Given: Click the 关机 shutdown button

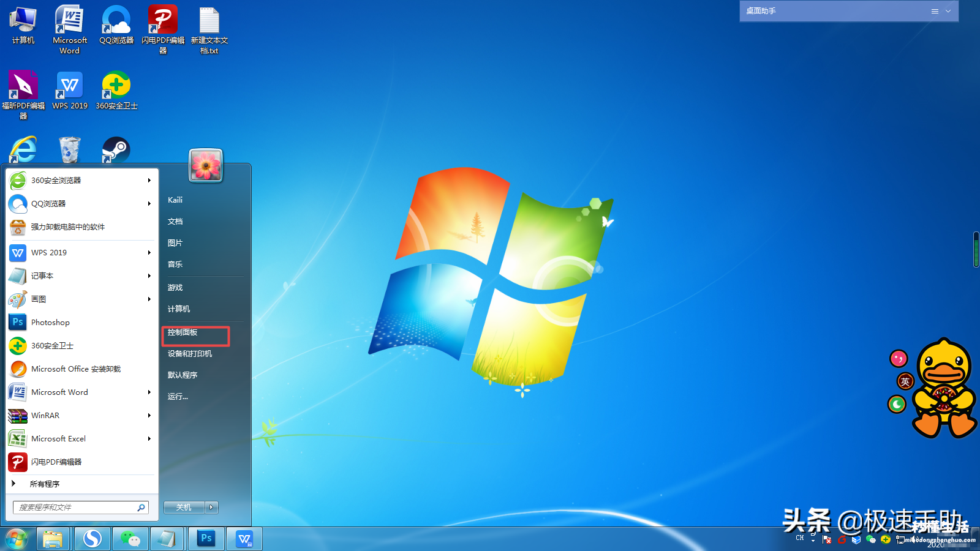Looking at the screenshot, I should coord(184,508).
